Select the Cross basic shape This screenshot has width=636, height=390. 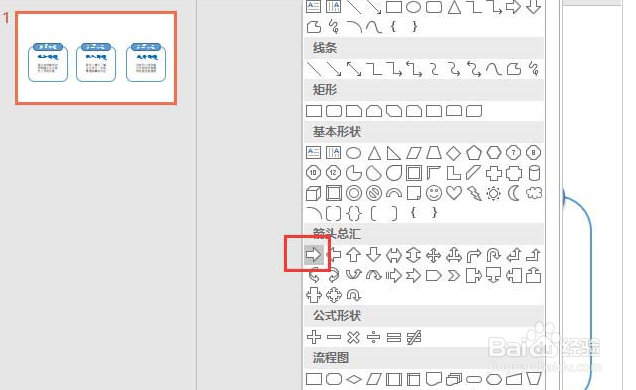pyautogui.click(x=494, y=173)
